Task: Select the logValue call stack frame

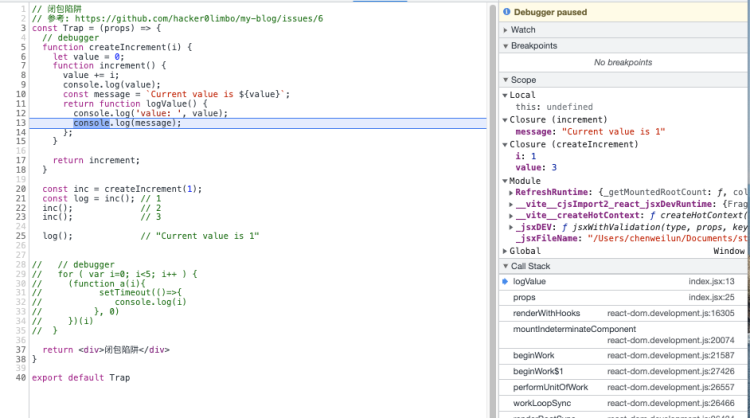Action: click(624, 282)
